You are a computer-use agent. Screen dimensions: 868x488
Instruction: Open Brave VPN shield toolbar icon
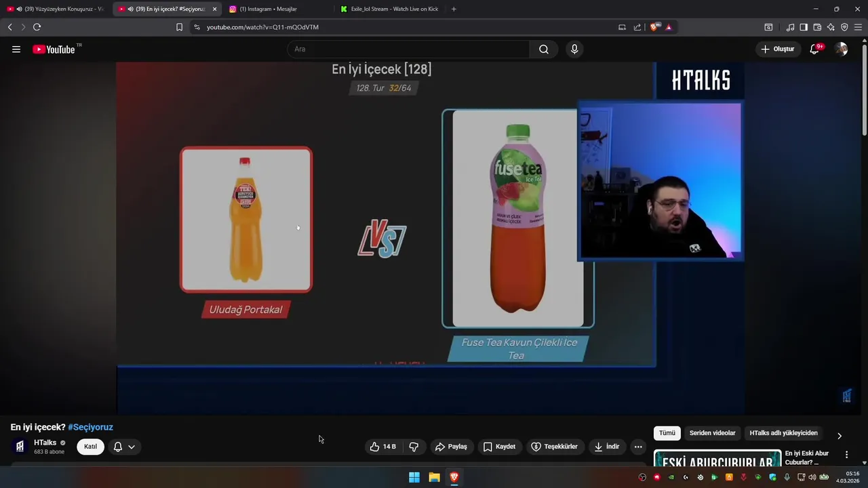(844, 27)
